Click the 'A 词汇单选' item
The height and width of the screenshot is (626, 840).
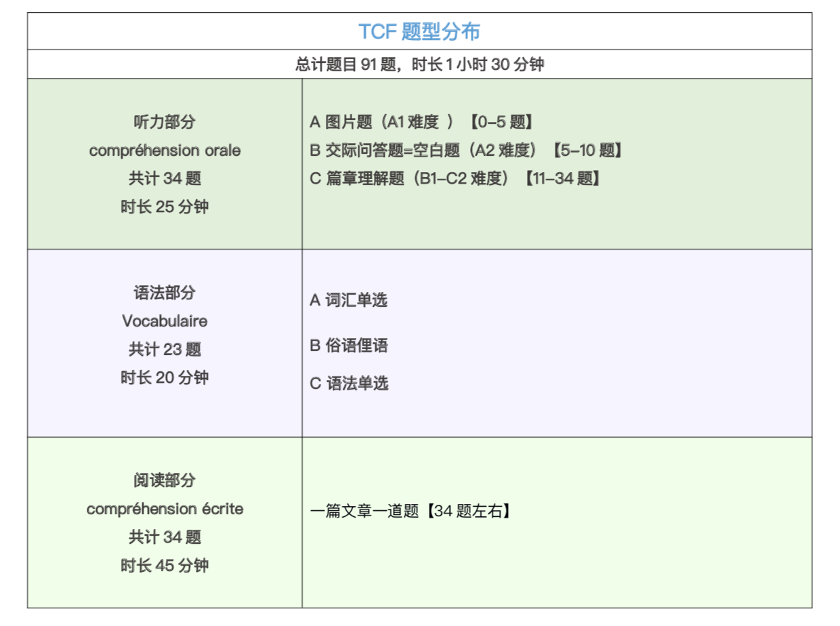coord(348,300)
